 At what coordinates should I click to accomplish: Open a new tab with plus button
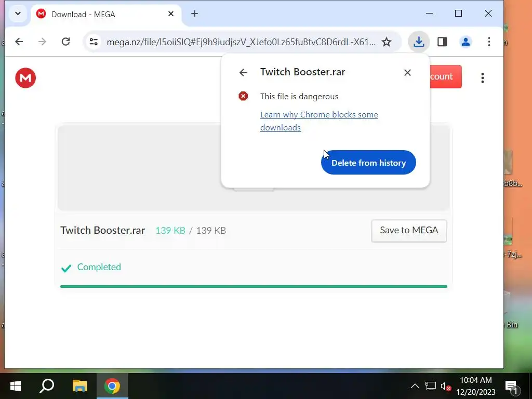[x=194, y=14]
